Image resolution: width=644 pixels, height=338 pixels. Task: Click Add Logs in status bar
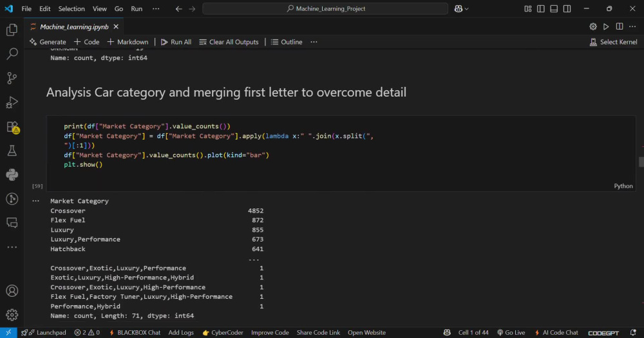(181, 333)
